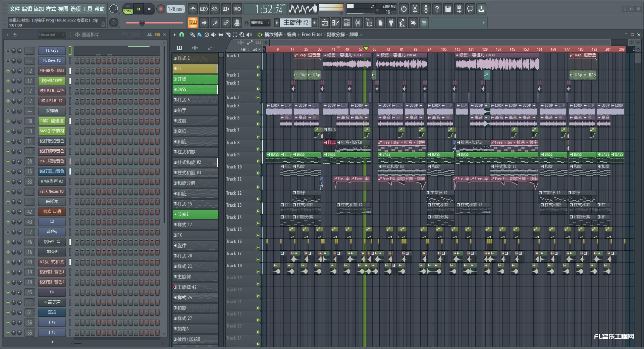Toggle loop recording icon
Viewport: 644px width, 349px height.
click(x=237, y=9)
